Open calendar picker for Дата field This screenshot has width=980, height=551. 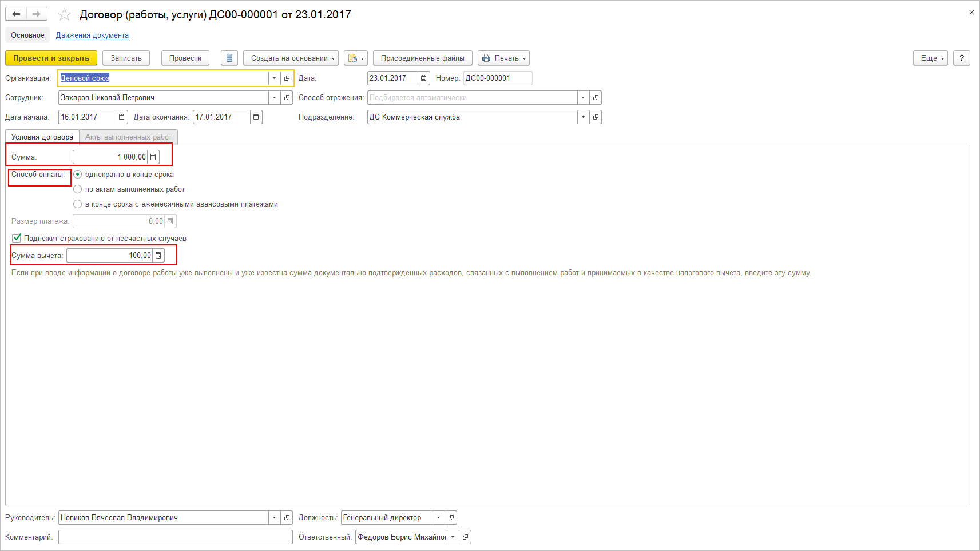coord(423,78)
